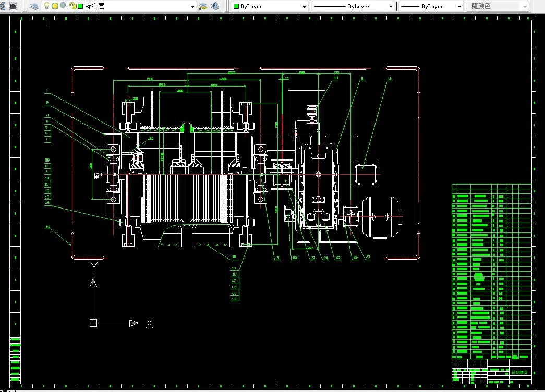The width and height of the screenshot is (545, 392).
Task: Open the ByLayer lineweight dropdown
Action: 459,7
